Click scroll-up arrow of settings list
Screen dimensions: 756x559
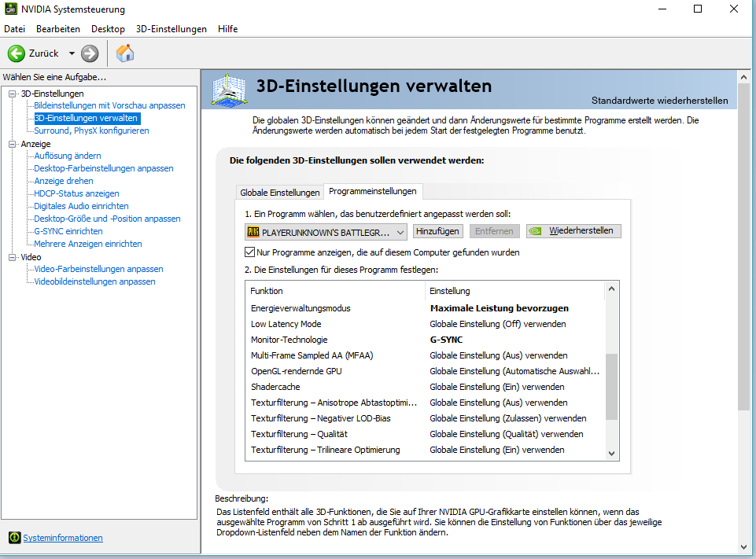click(x=611, y=289)
